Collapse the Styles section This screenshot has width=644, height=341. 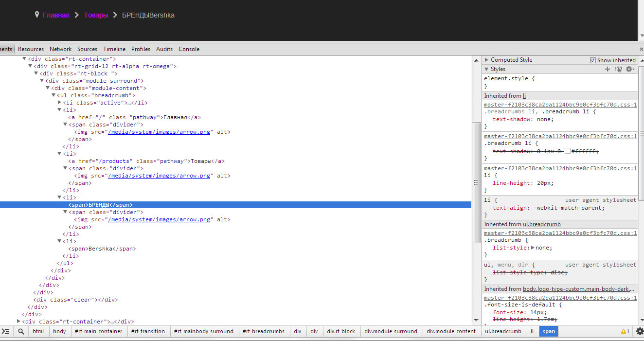[x=486, y=69]
